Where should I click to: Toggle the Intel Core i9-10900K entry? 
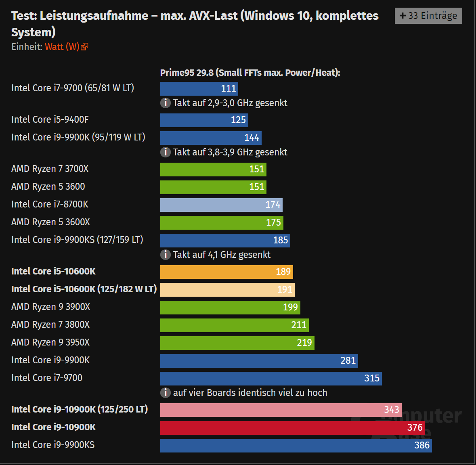click(x=54, y=427)
